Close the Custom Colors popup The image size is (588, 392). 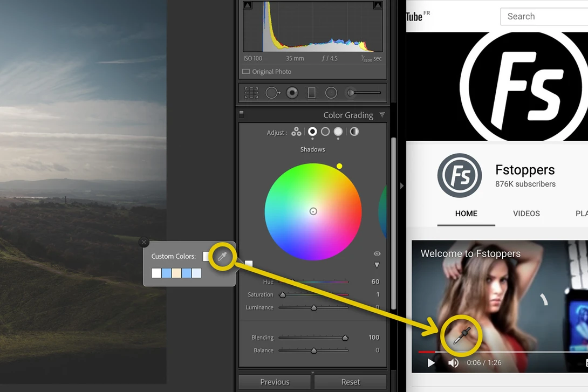(x=143, y=242)
